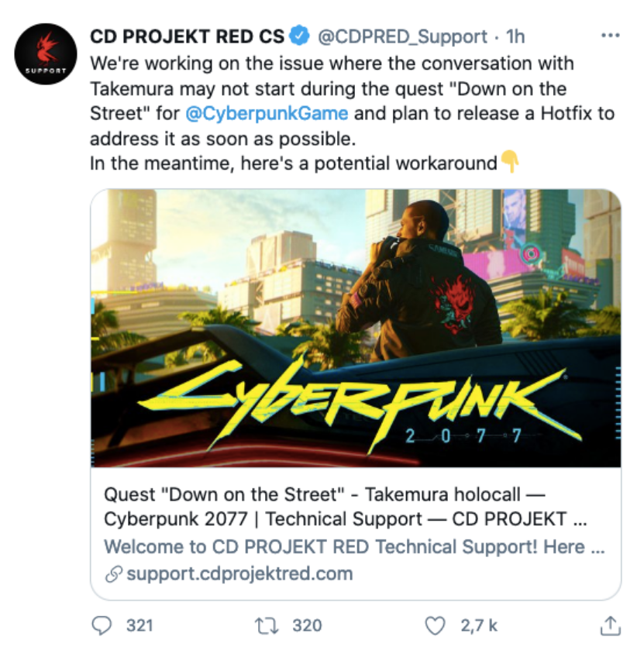Open the share tweet icon

[x=610, y=624]
